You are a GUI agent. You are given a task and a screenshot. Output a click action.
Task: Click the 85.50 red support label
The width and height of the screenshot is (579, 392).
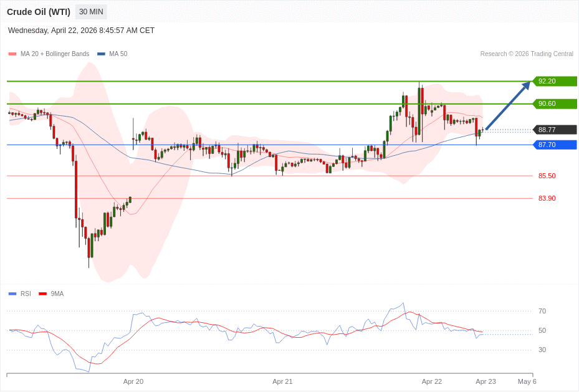point(547,176)
